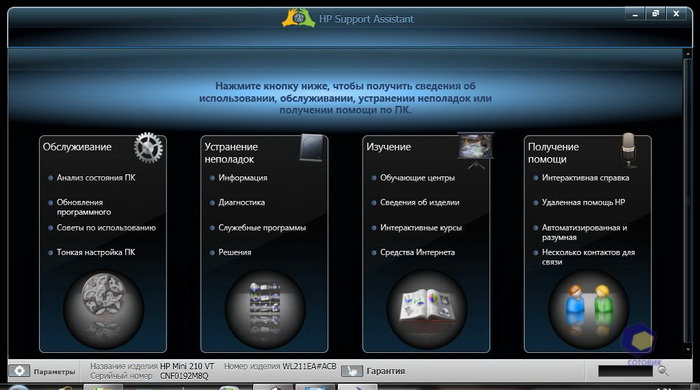Minimize the HP Support Assistant window

634,14
